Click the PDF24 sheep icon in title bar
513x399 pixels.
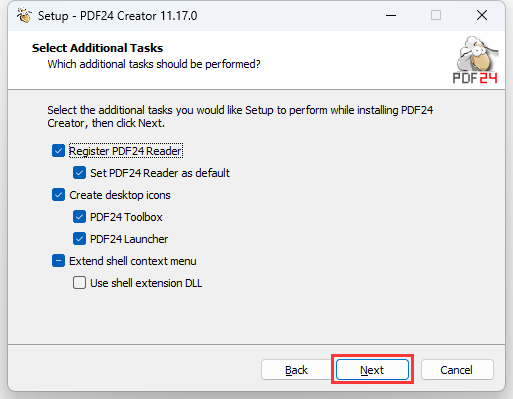[24, 15]
